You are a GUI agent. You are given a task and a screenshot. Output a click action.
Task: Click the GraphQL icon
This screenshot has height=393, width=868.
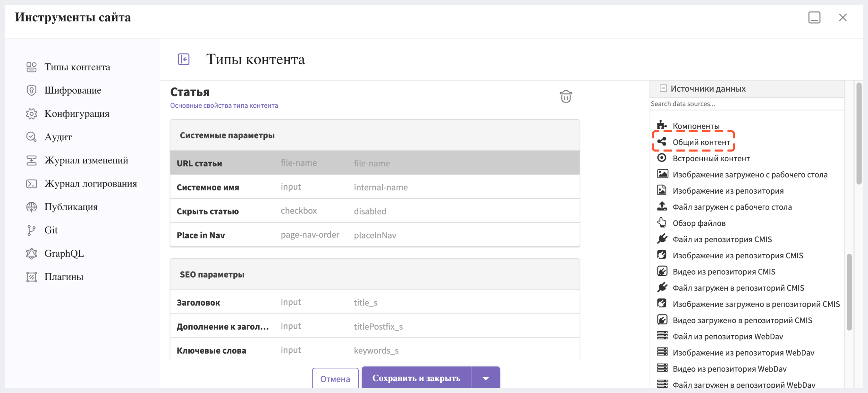click(x=31, y=253)
